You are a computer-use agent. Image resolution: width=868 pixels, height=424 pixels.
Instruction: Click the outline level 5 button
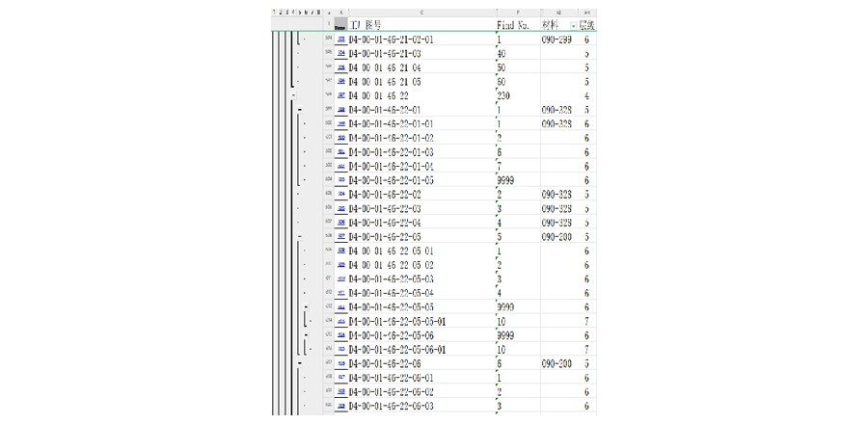tap(301, 11)
